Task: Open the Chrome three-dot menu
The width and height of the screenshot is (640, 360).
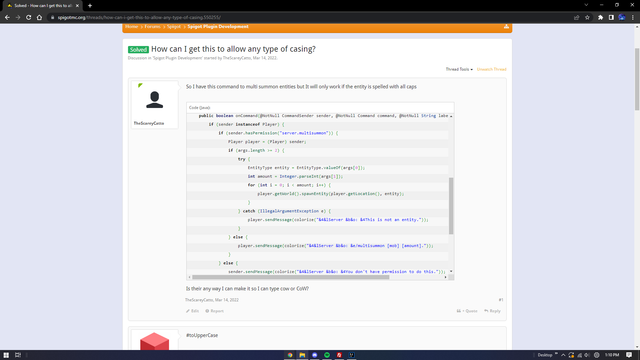Action: coord(633,18)
